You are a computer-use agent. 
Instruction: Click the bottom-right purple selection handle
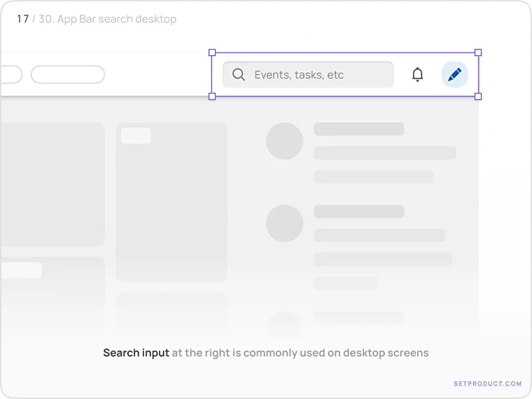tap(478, 97)
